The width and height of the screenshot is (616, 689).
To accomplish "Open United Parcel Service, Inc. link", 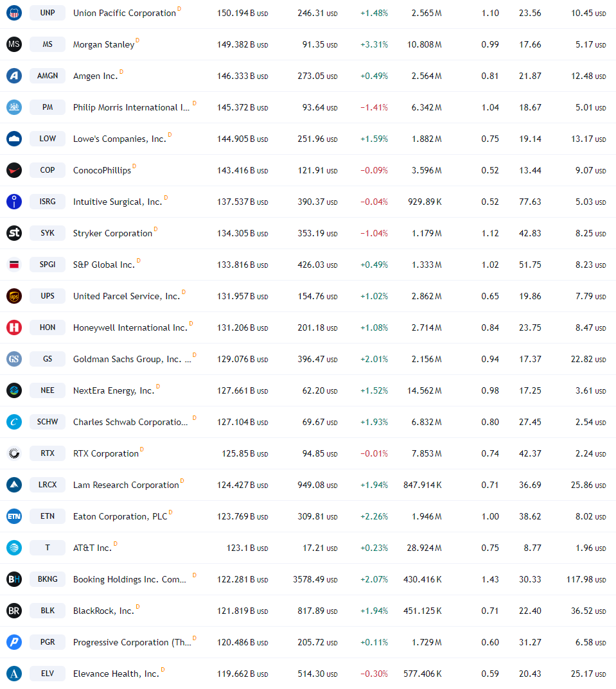I will coord(127,296).
